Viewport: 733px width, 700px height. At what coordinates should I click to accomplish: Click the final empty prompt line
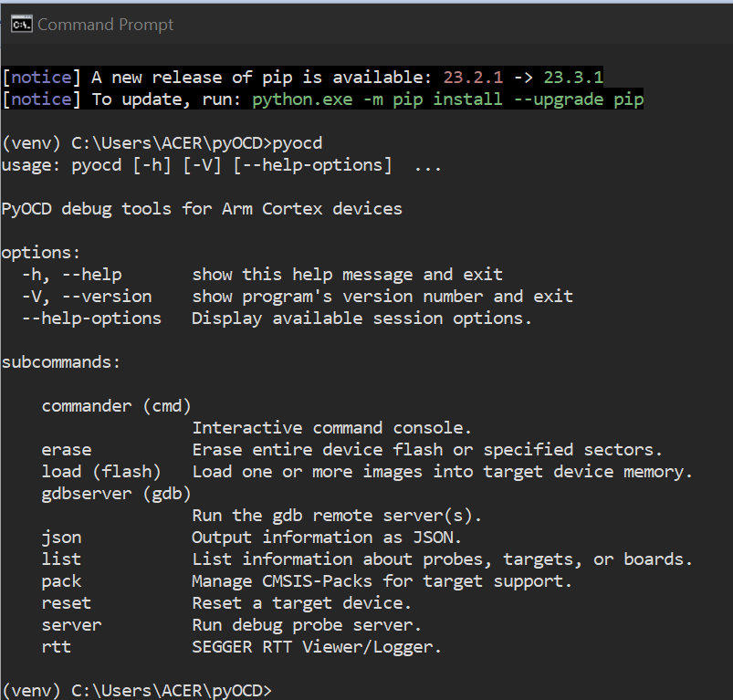[x=137, y=690]
